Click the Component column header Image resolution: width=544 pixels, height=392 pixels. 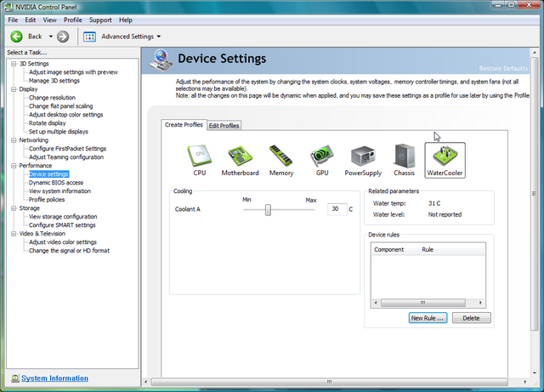(x=394, y=249)
